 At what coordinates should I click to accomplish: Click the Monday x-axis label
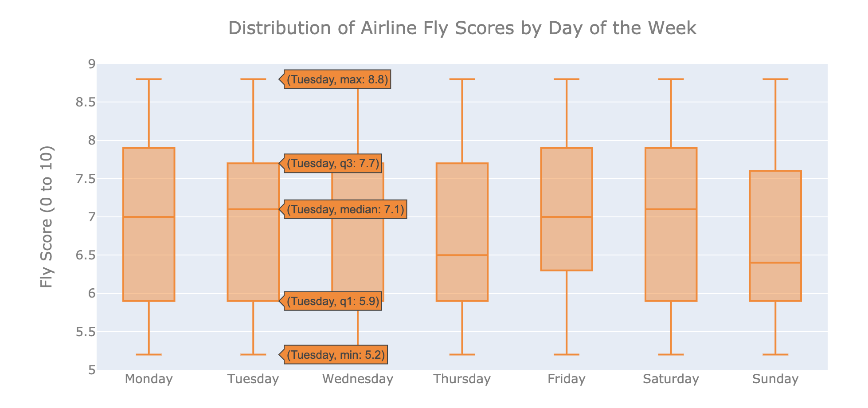149,379
